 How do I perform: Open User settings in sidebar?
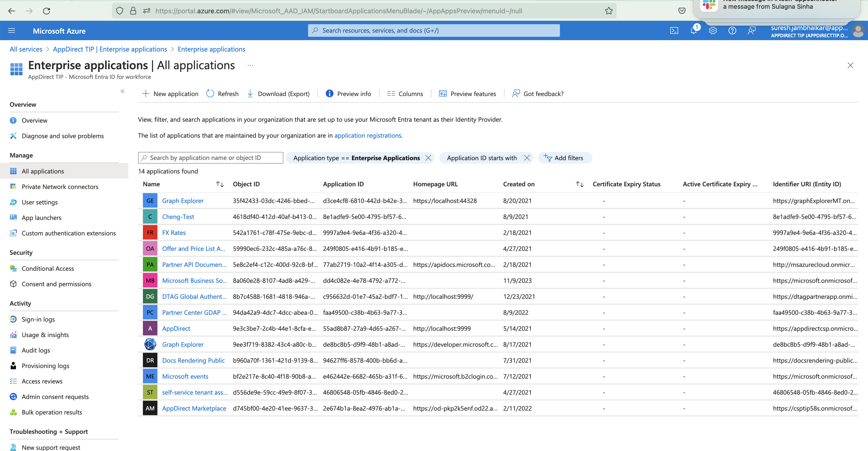pyautogui.click(x=40, y=202)
